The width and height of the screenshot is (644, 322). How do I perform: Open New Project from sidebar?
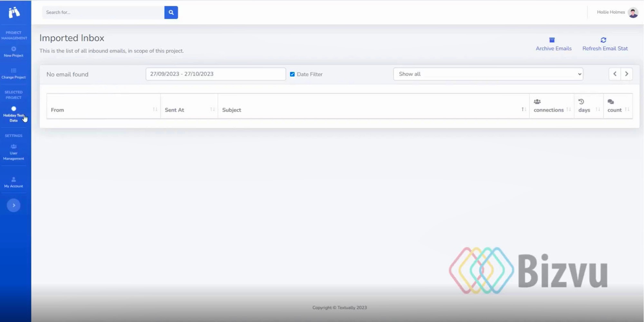[x=14, y=52]
